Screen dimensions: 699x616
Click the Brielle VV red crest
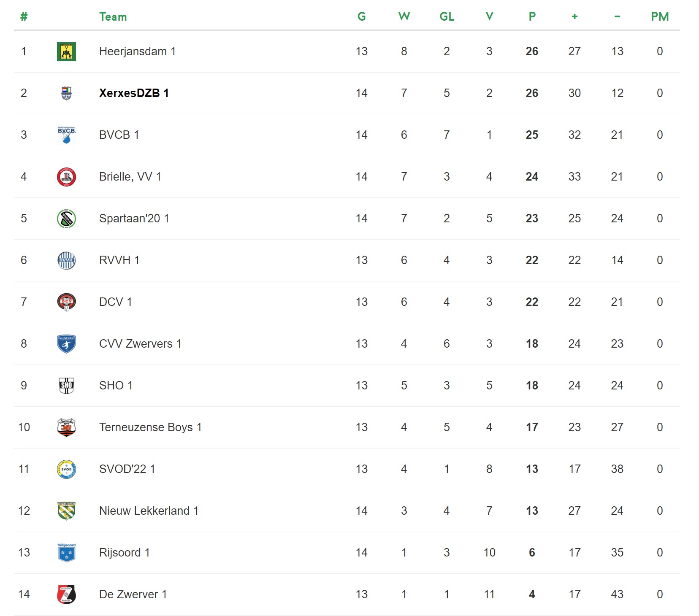[66, 177]
